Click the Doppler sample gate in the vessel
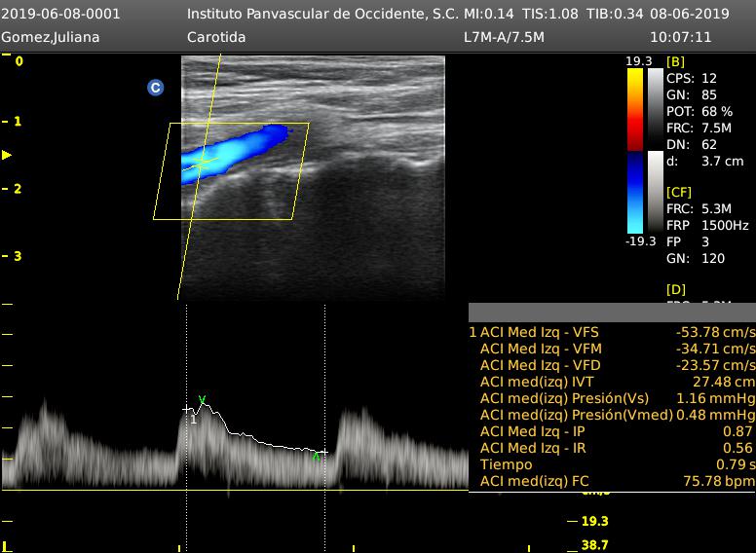Screen dimensions: 756x553 (201, 163)
